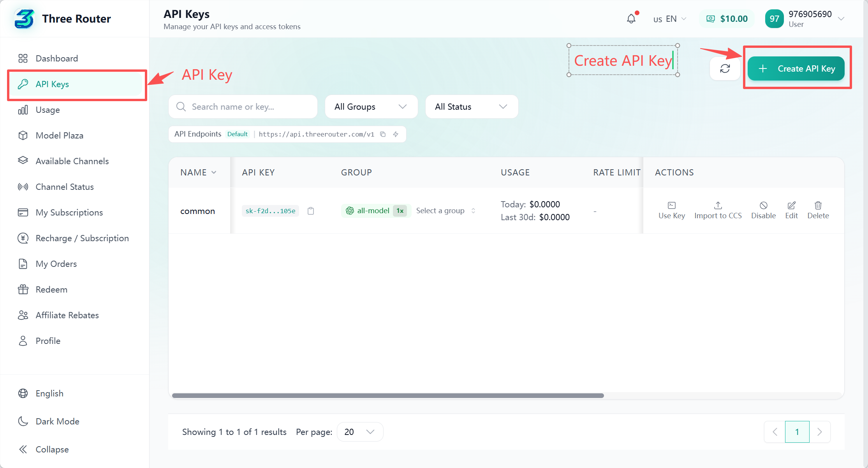Click the USAGE column header

(x=515, y=172)
